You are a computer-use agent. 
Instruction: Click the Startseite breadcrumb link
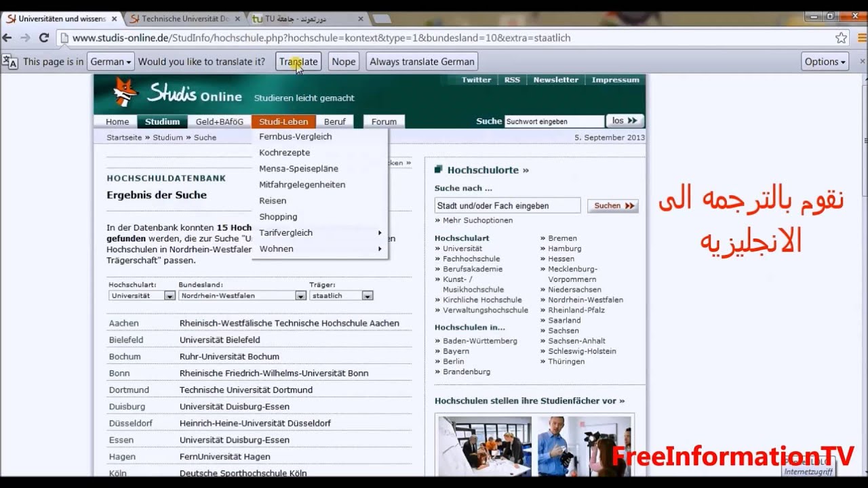pos(124,138)
